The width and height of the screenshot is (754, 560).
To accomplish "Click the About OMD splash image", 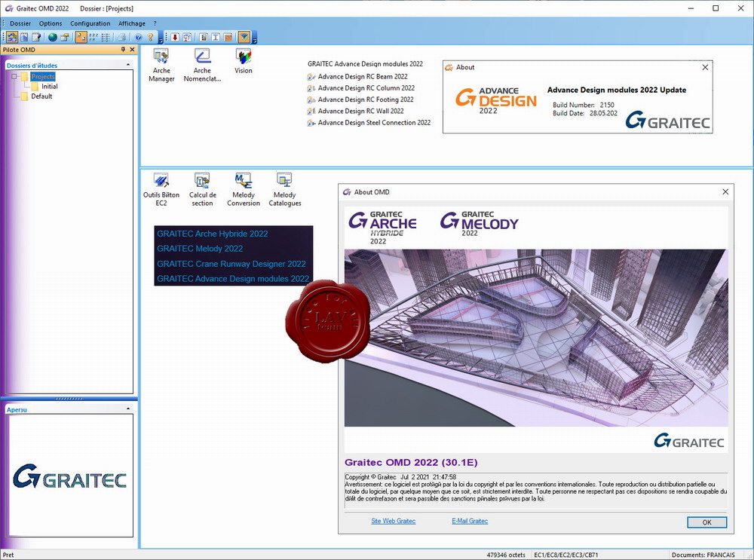I will click(536, 338).
